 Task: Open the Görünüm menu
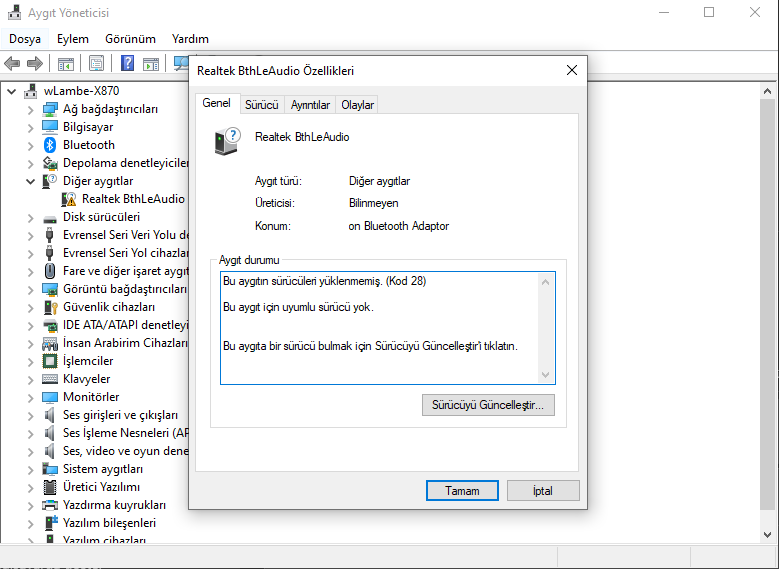130,39
